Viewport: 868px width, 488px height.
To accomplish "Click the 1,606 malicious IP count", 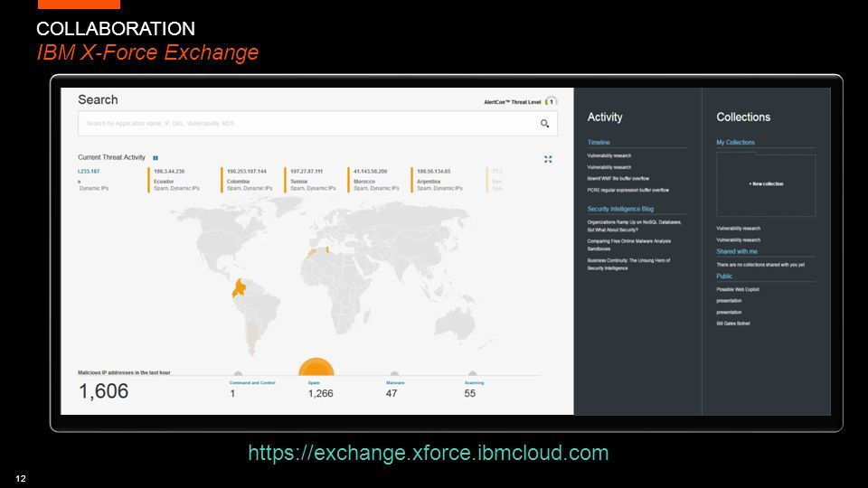I will [103, 391].
